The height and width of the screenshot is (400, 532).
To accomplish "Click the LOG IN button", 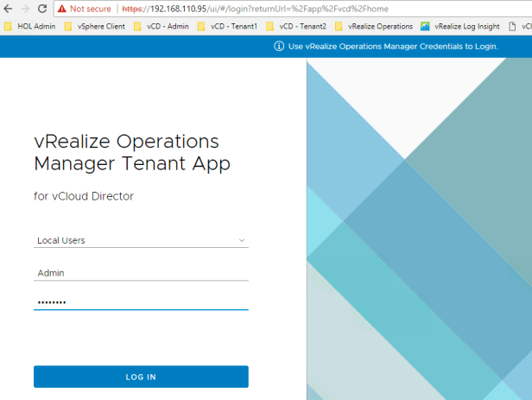I will click(141, 377).
